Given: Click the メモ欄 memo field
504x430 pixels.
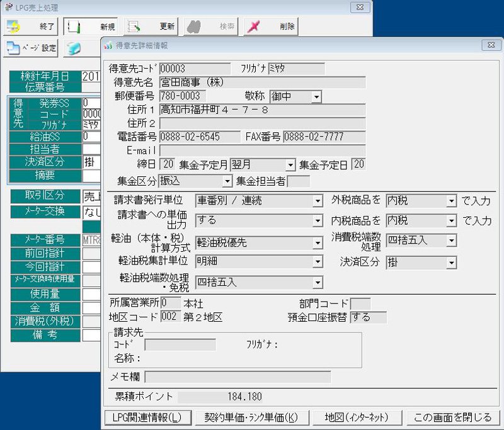Looking at the screenshot, I should coord(238,377).
